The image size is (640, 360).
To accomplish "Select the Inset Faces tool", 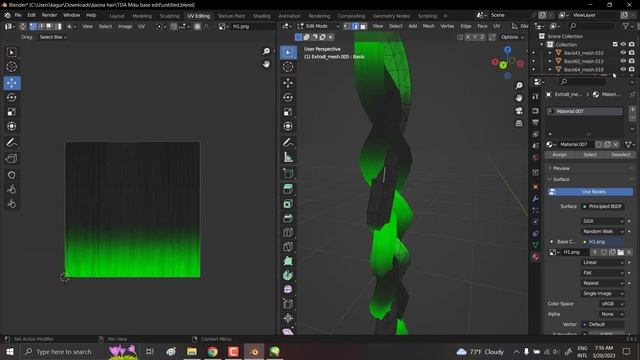I will click(288, 204).
